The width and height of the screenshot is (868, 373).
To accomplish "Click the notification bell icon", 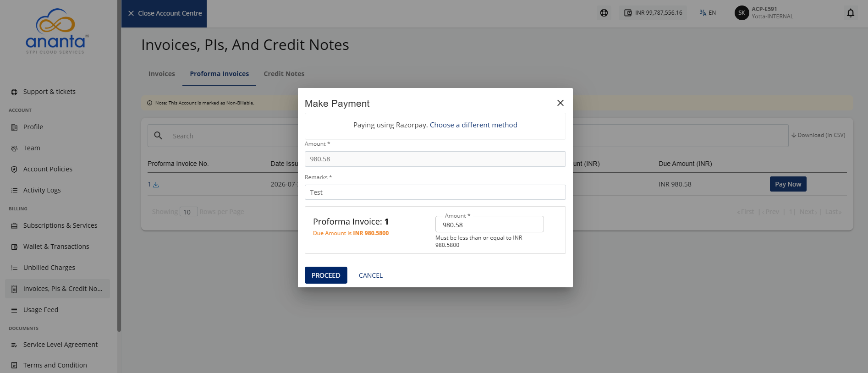I will click(851, 13).
